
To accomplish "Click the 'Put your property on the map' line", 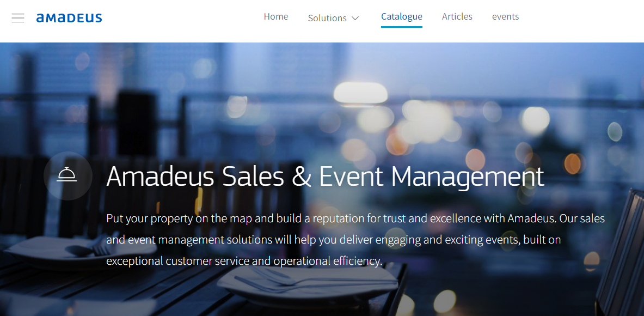I will point(355,218).
